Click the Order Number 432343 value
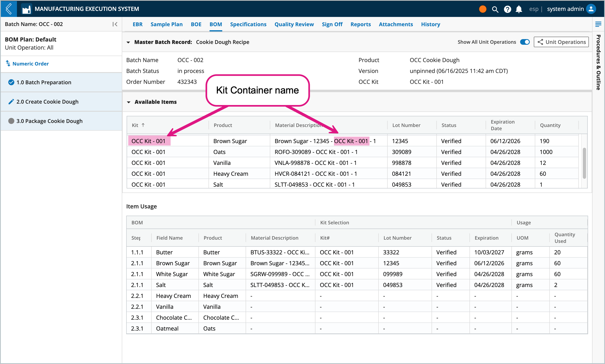 [187, 82]
